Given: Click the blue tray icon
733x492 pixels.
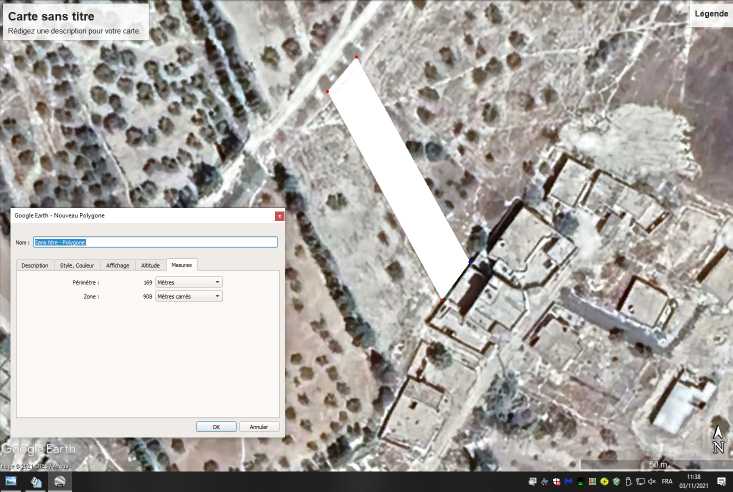Looking at the screenshot, I should pyautogui.click(x=568, y=481).
